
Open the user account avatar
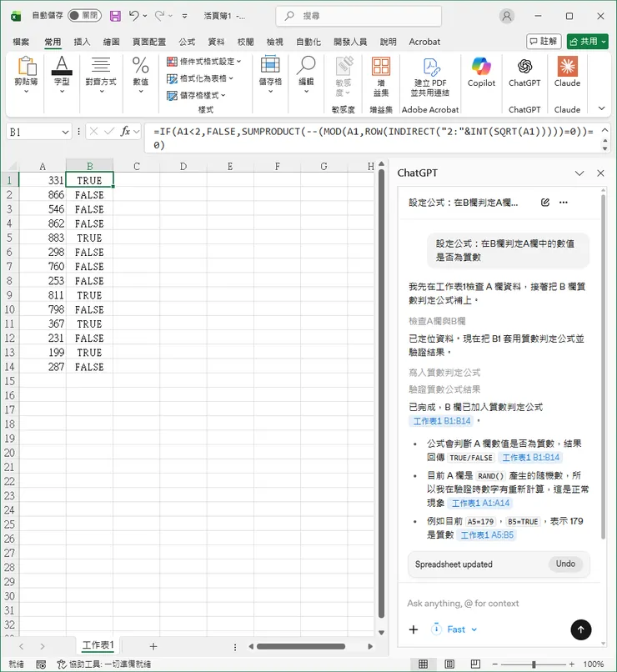(x=507, y=16)
